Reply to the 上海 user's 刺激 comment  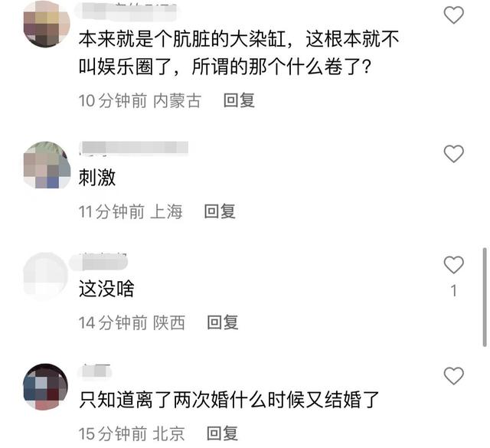coord(220,211)
